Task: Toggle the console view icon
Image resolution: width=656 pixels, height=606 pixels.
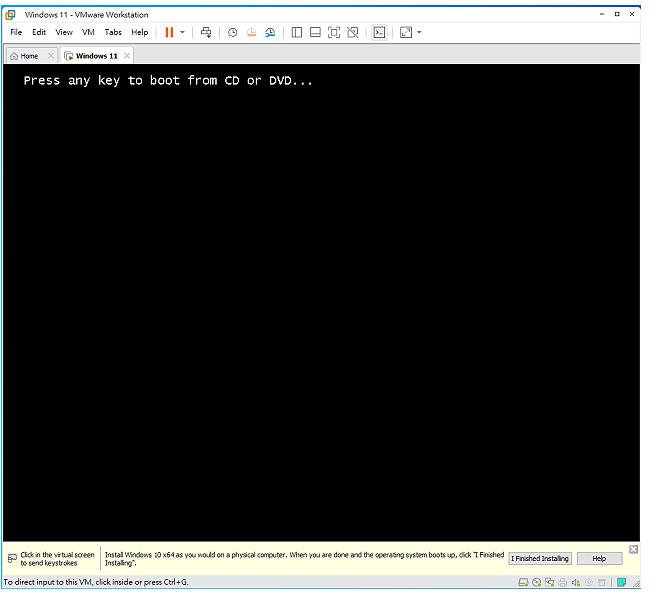Action: coord(379,32)
